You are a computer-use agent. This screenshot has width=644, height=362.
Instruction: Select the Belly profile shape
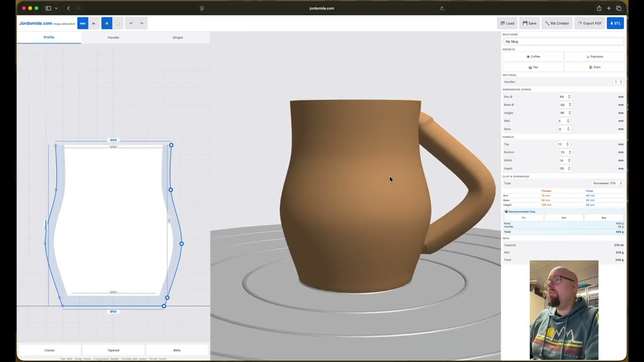click(177, 350)
